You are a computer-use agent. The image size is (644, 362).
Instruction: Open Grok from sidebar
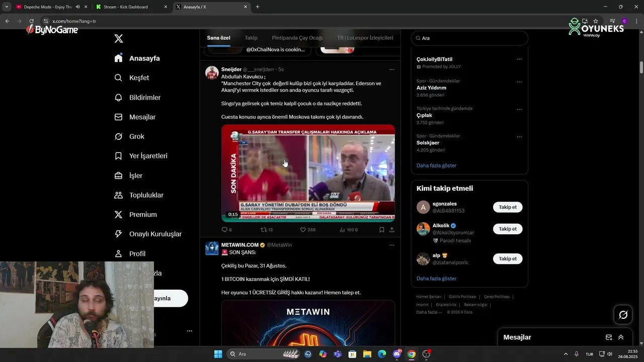[129, 137]
